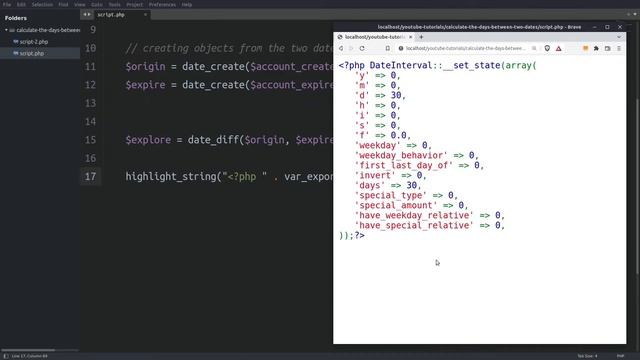This screenshot has width=640, height=360.
Task: Go forward in Brave browser
Action: (351, 48)
